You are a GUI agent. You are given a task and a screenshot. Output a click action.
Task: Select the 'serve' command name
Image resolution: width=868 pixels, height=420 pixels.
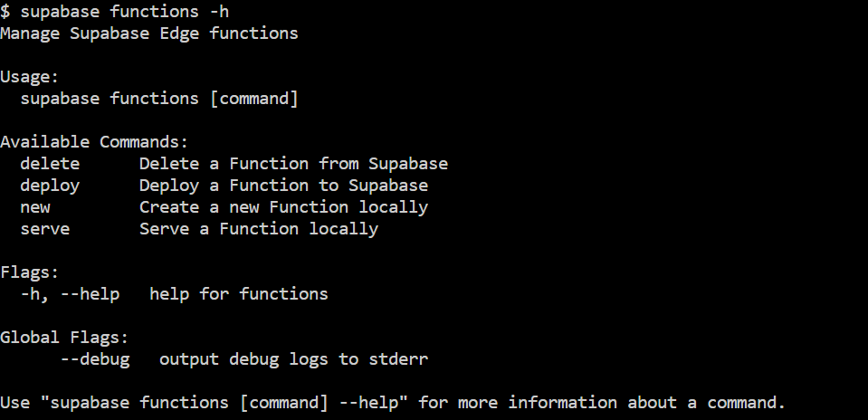click(x=45, y=229)
